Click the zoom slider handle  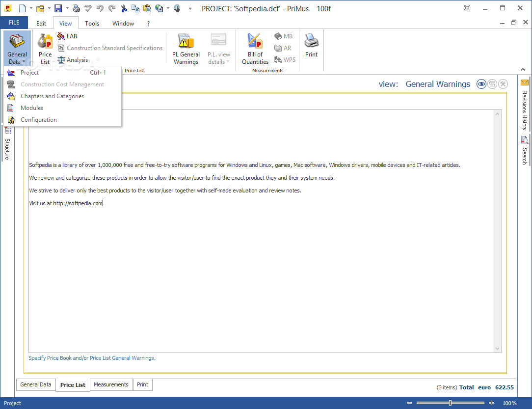point(450,403)
